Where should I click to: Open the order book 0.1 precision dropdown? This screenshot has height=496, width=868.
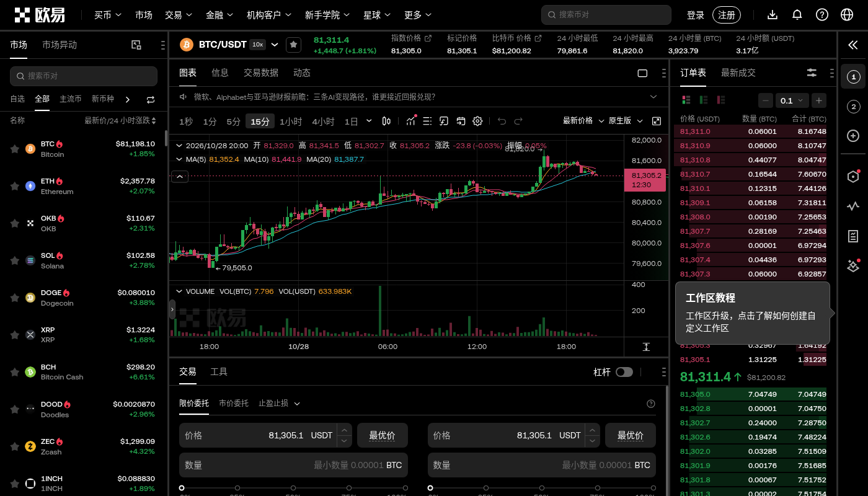click(x=792, y=100)
